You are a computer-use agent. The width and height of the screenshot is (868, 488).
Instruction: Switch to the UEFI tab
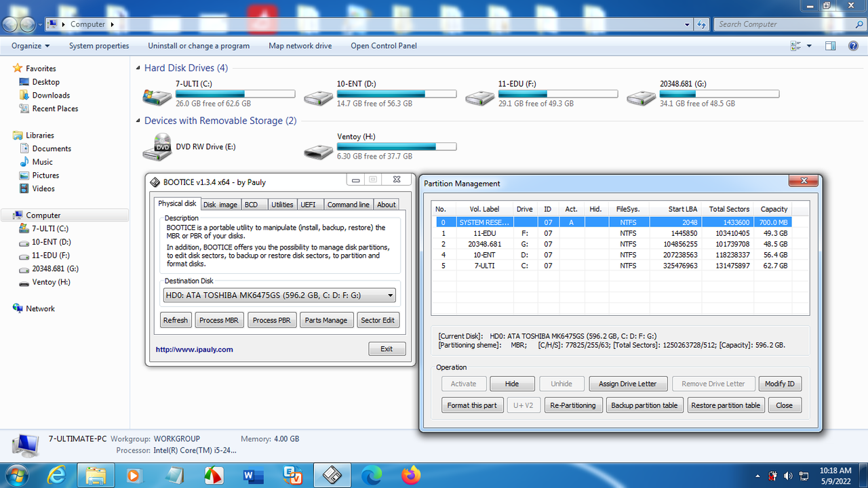[308, 205]
